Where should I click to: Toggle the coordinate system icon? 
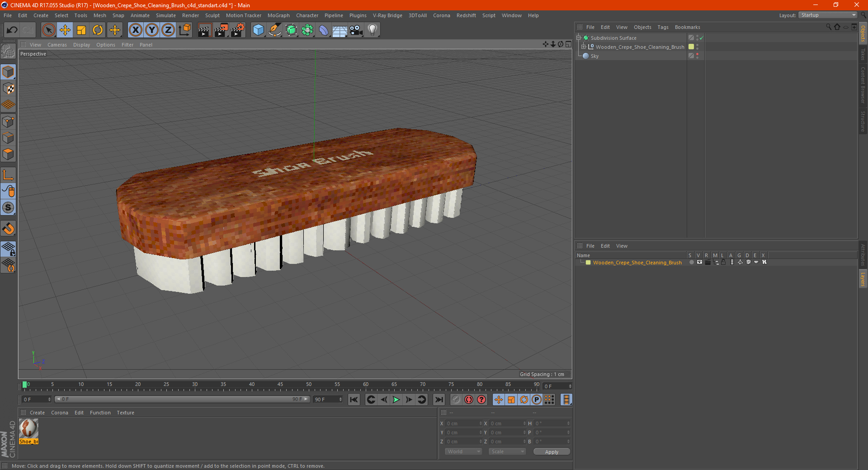click(184, 30)
